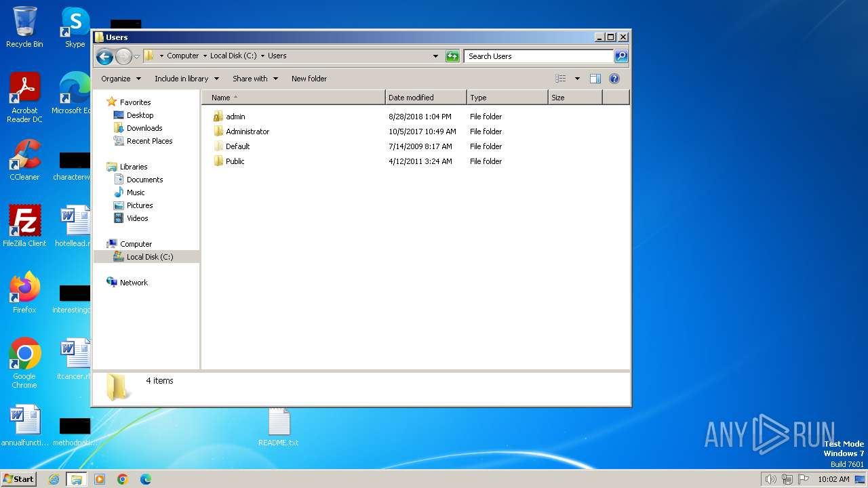The image size is (868, 488).
Task: Open Windows Media Player from taskbar
Action: [x=100, y=479]
